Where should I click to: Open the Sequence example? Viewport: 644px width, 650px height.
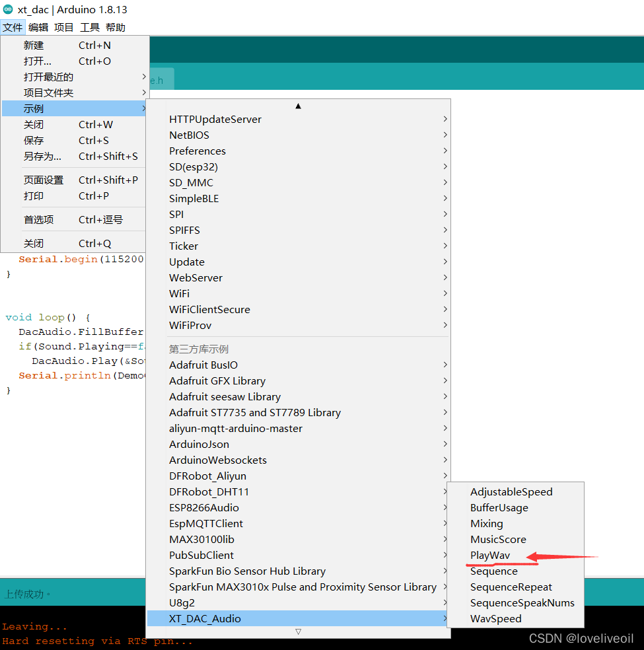pos(516,571)
